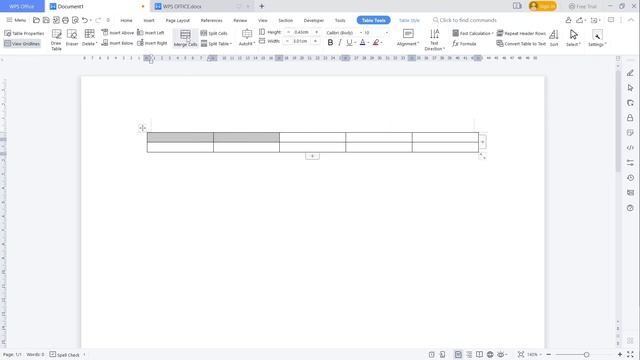Toggle Bold formatting
This screenshot has height=360, width=640.
[x=330, y=42]
